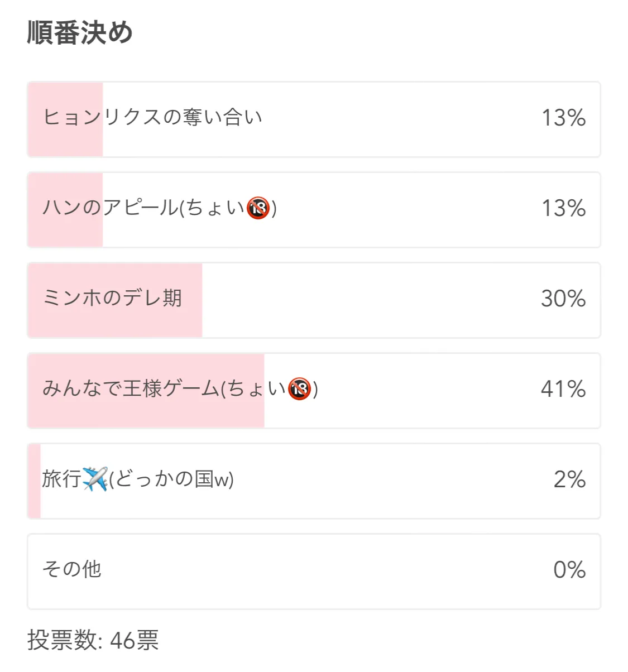The image size is (628, 672).
Task: Click the 18 prohibited emoji in 王様ゲーム option
Action: pyautogui.click(x=300, y=389)
